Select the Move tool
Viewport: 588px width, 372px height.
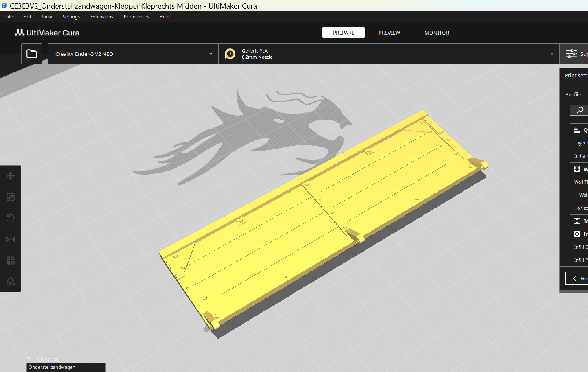coord(11,176)
